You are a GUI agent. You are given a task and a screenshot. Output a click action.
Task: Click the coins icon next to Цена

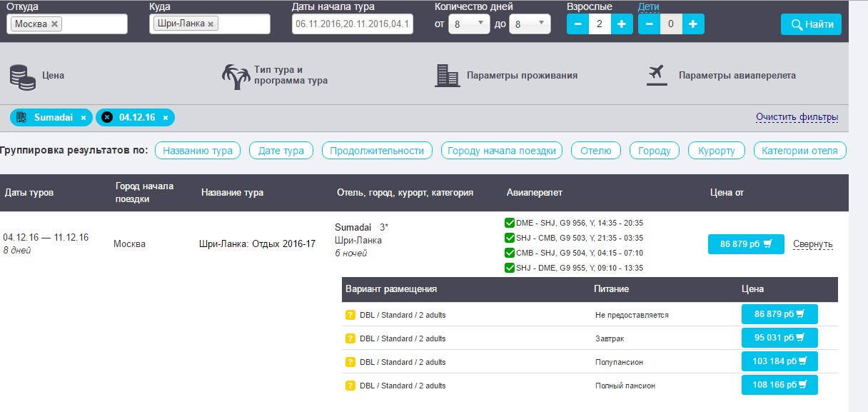[23, 76]
